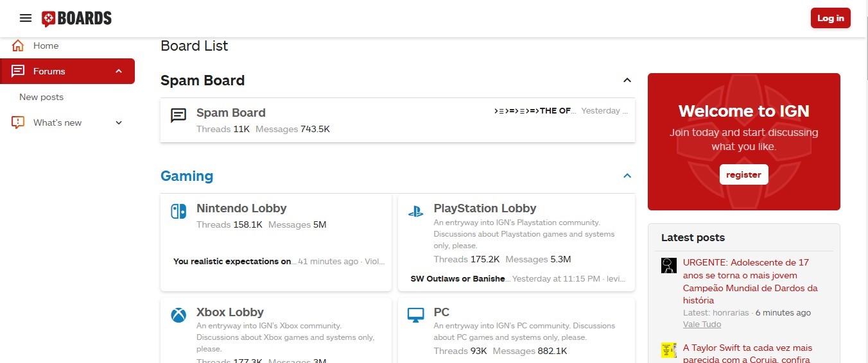Open the PC forum
The image size is (868, 363).
tap(442, 312)
